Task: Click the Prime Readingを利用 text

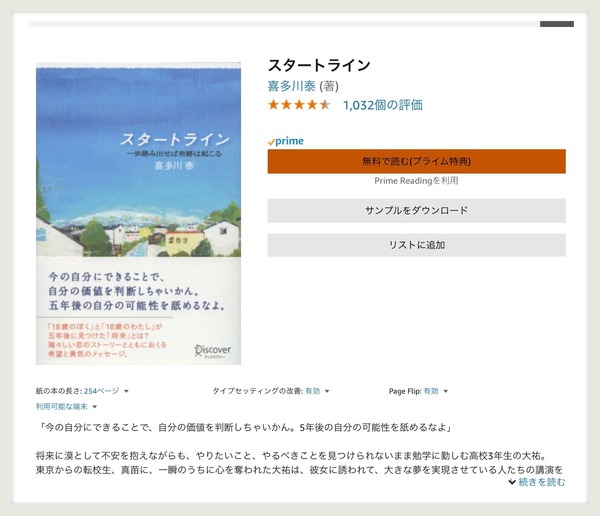Action: click(x=416, y=181)
